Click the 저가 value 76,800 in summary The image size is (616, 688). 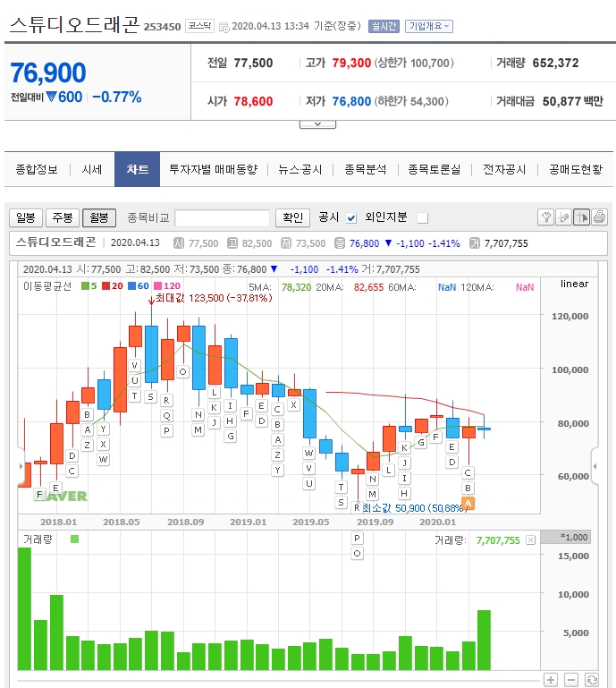351,101
